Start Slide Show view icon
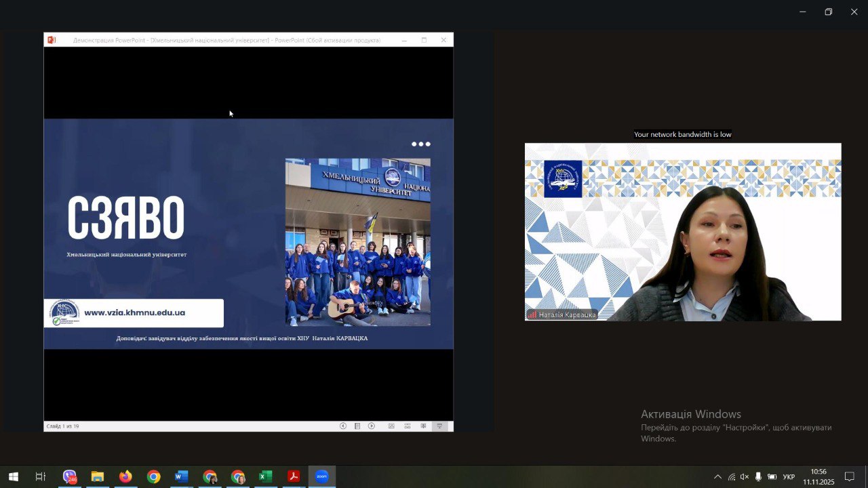This screenshot has height=488, width=868. [x=439, y=426]
